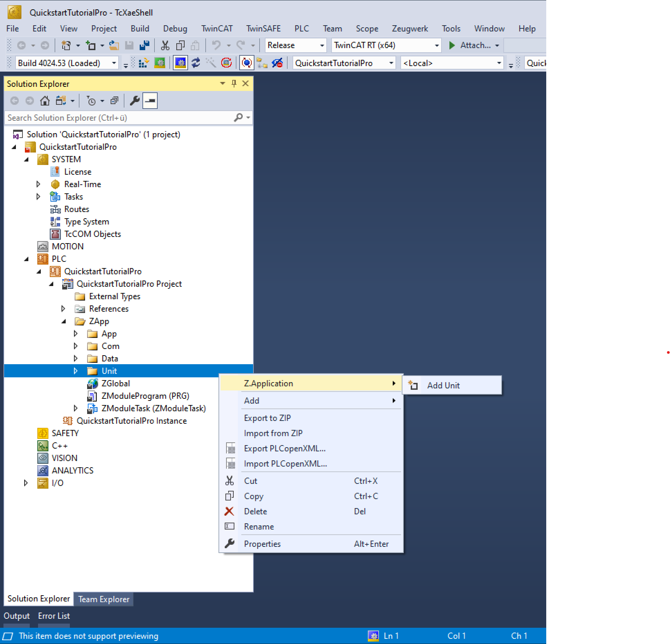Viewport: 670px width, 644px height.
Task: Click the Delete red X icon in context menu
Action: (x=229, y=511)
